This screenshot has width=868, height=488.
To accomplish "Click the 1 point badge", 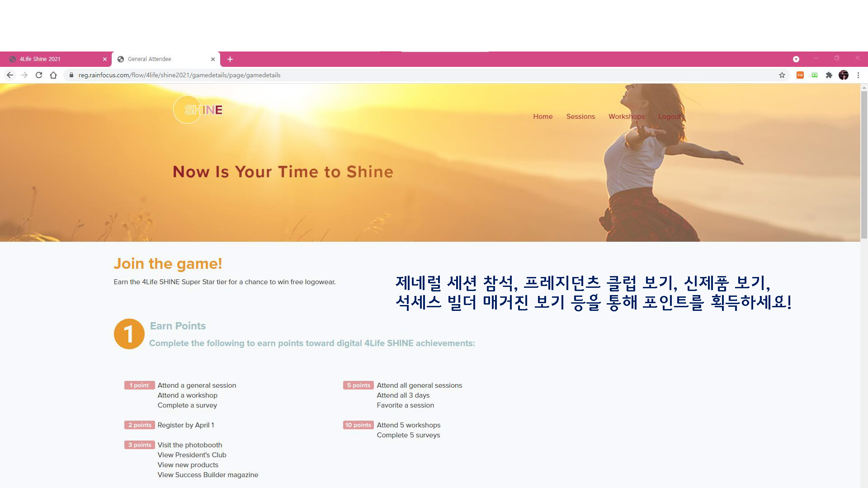I will (139, 385).
